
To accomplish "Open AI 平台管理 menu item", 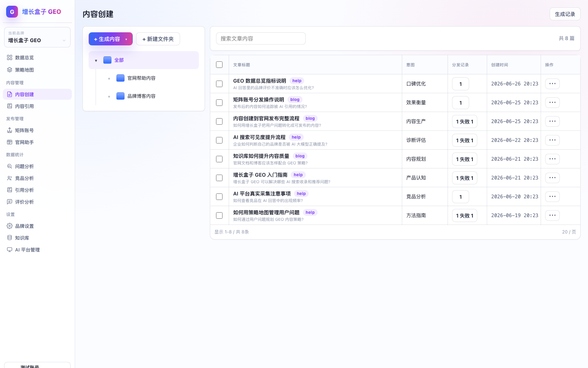I will [x=37, y=250].
